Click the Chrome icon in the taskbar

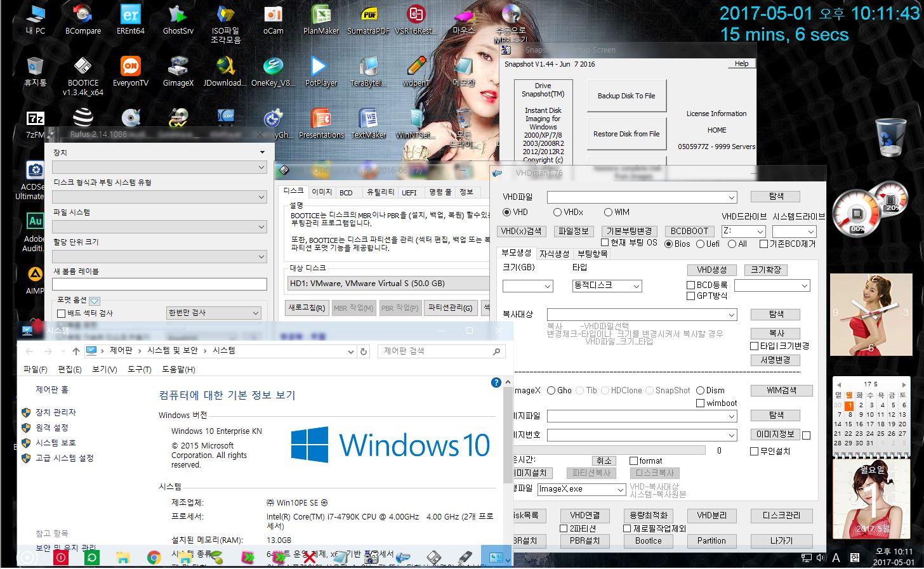[x=154, y=558]
